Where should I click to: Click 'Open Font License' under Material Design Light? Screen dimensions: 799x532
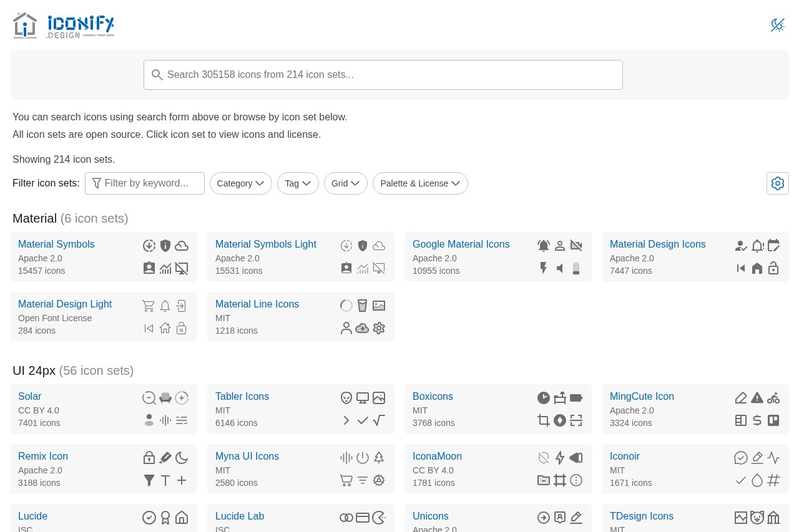(55, 318)
